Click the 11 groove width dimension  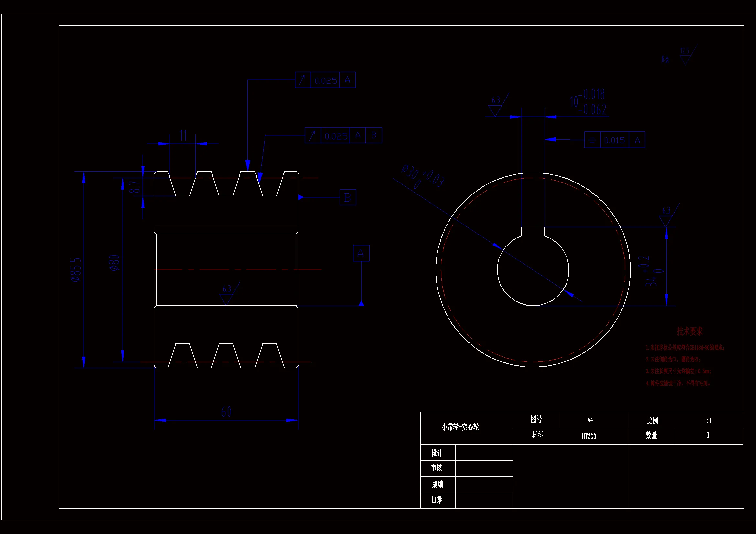click(183, 136)
